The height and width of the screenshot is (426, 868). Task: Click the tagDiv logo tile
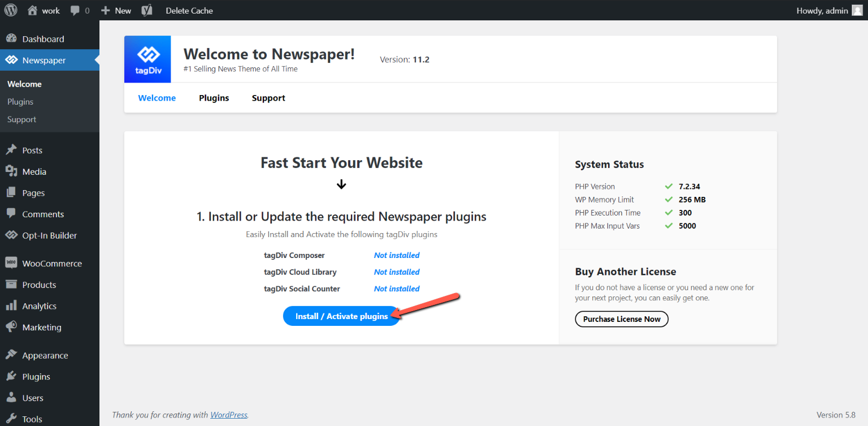(147, 59)
